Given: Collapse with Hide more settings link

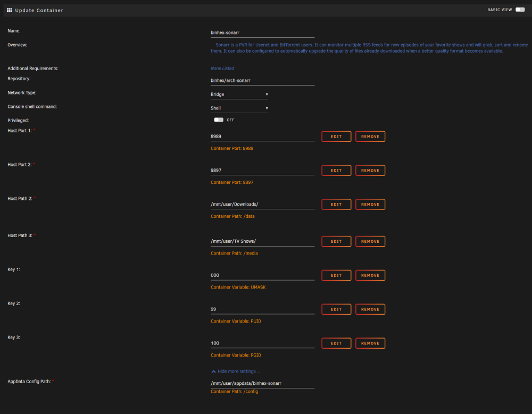Looking at the screenshot, I should coord(236,371).
